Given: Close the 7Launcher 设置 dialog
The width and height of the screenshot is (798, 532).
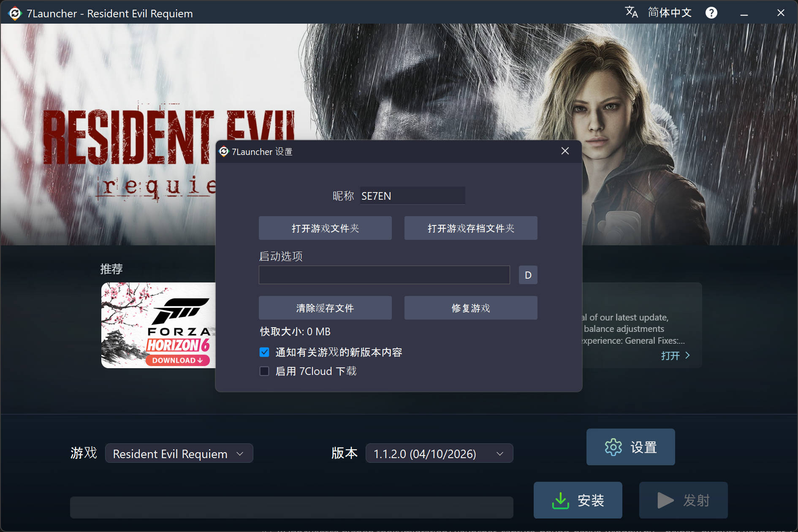Looking at the screenshot, I should click(565, 151).
